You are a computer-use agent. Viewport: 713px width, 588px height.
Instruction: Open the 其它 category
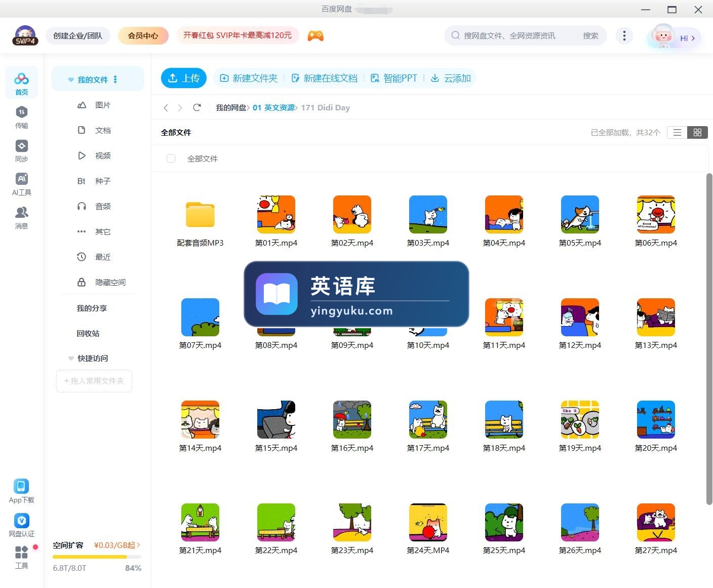[94, 231]
